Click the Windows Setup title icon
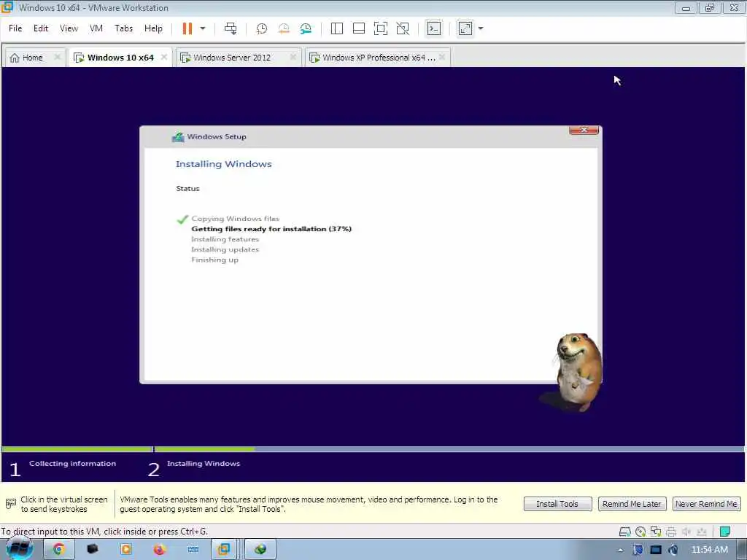Screen dimensions: 747x560 coord(178,137)
